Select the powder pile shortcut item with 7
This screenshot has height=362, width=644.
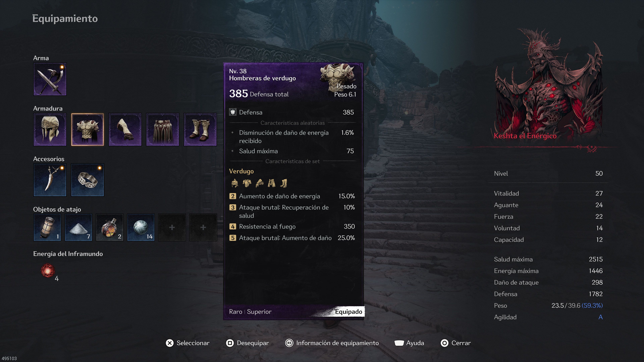[x=78, y=227]
